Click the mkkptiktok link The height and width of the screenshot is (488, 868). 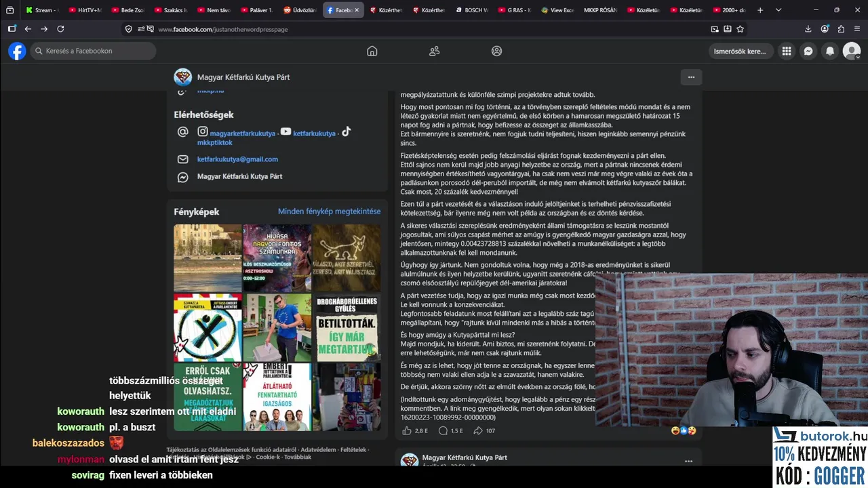pyautogui.click(x=214, y=142)
